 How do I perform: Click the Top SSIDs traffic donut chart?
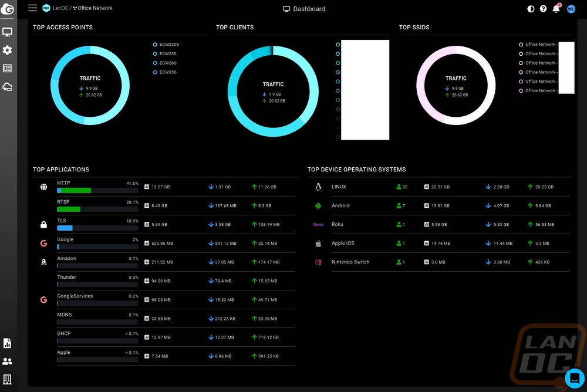click(456, 85)
